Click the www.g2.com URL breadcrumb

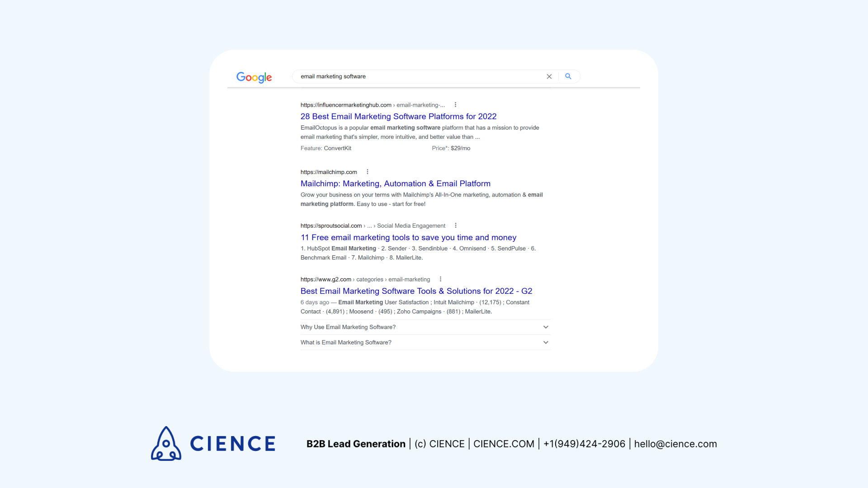[x=325, y=280]
